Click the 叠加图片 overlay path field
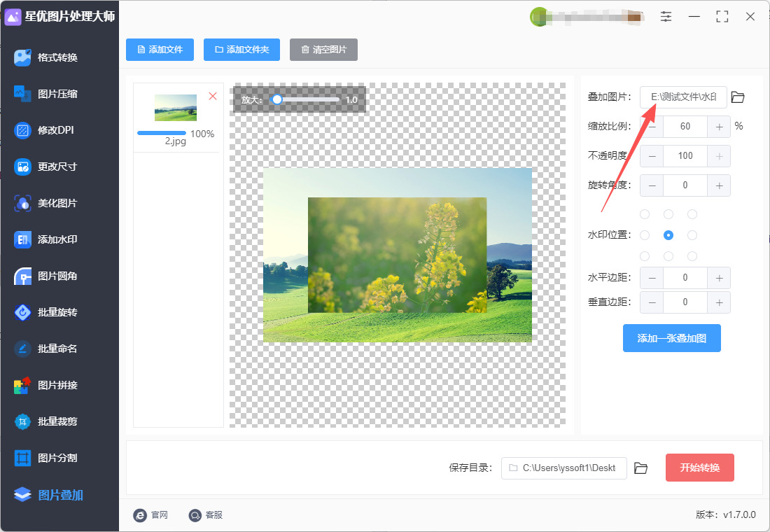770x532 pixels. (683, 97)
